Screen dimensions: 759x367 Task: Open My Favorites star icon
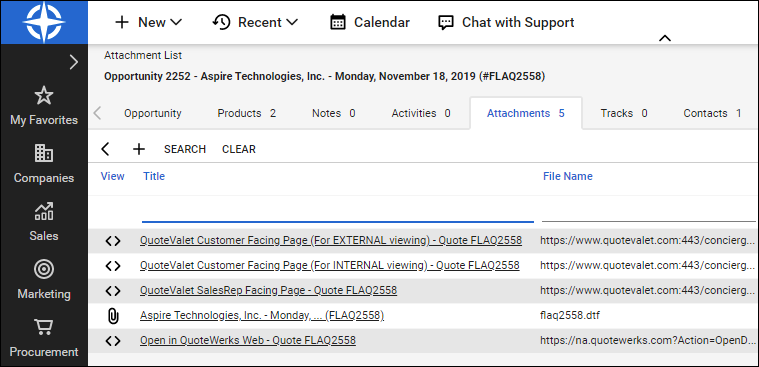point(44,96)
